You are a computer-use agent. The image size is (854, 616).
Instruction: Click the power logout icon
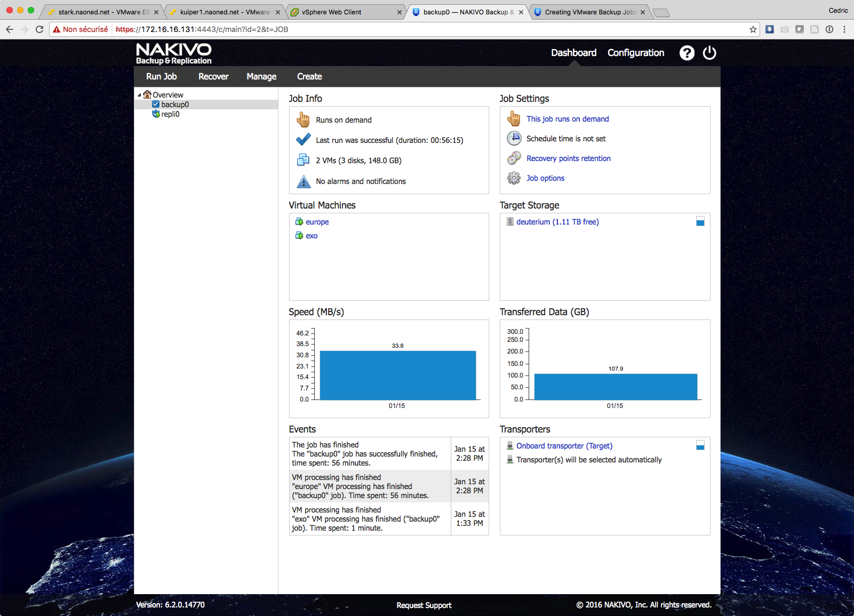pos(709,53)
